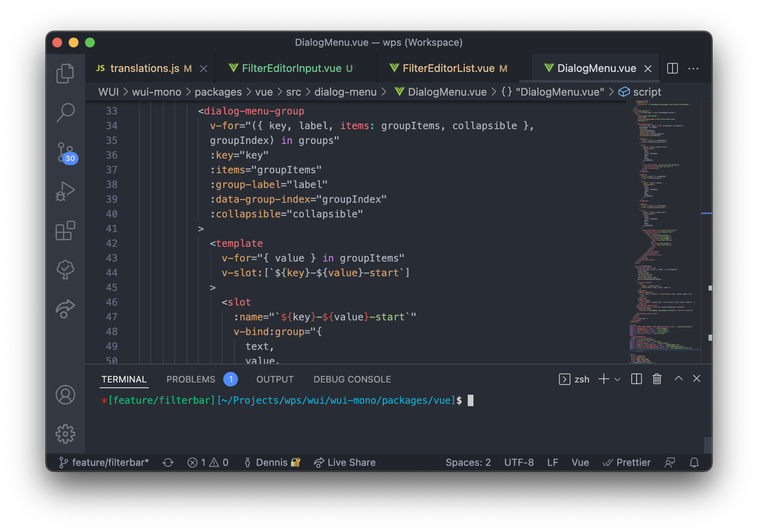Change indentation via Spaces: 2
The height and width of the screenshot is (532, 758).
(x=468, y=462)
